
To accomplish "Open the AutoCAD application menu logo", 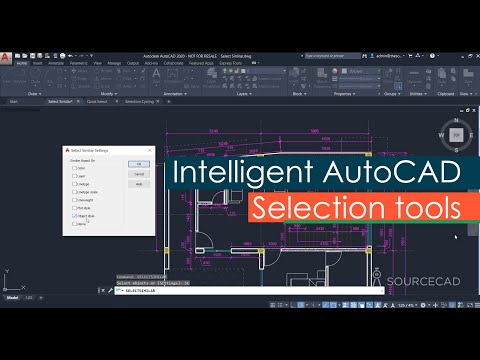I will click(x=5, y=58).
